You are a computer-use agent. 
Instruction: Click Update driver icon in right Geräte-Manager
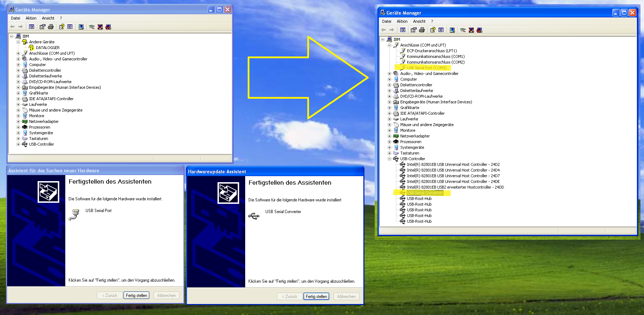coord(463,30)
